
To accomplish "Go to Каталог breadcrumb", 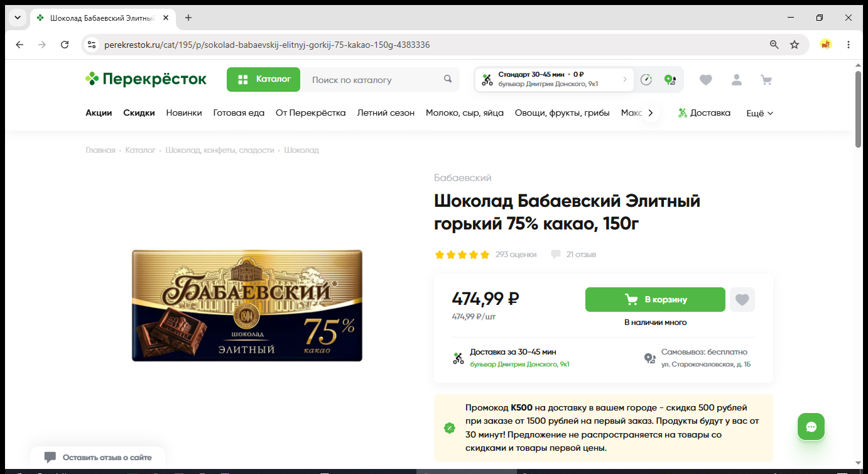I will click(x=140, y=150).
